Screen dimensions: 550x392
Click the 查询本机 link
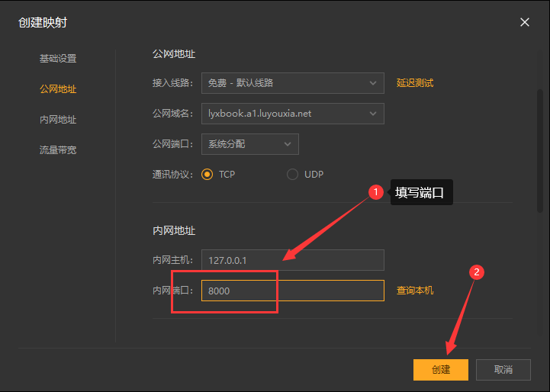[415, 291]
